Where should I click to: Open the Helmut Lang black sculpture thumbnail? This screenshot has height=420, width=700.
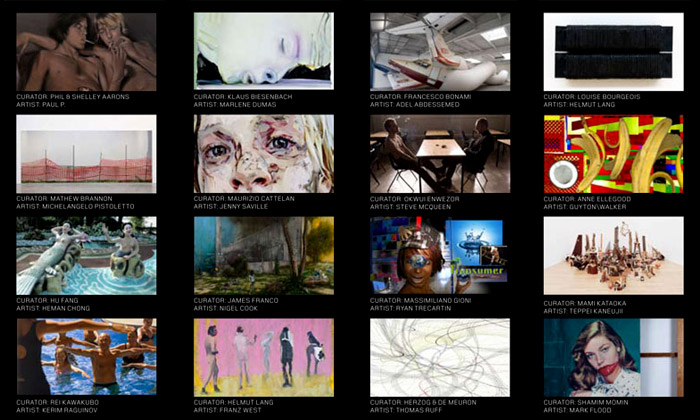[x=613, y=52]
